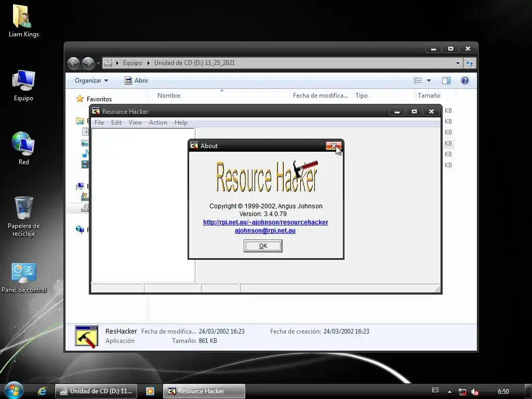Click OK in the About dialog
The image size is (532, 399).
point(263,246)
